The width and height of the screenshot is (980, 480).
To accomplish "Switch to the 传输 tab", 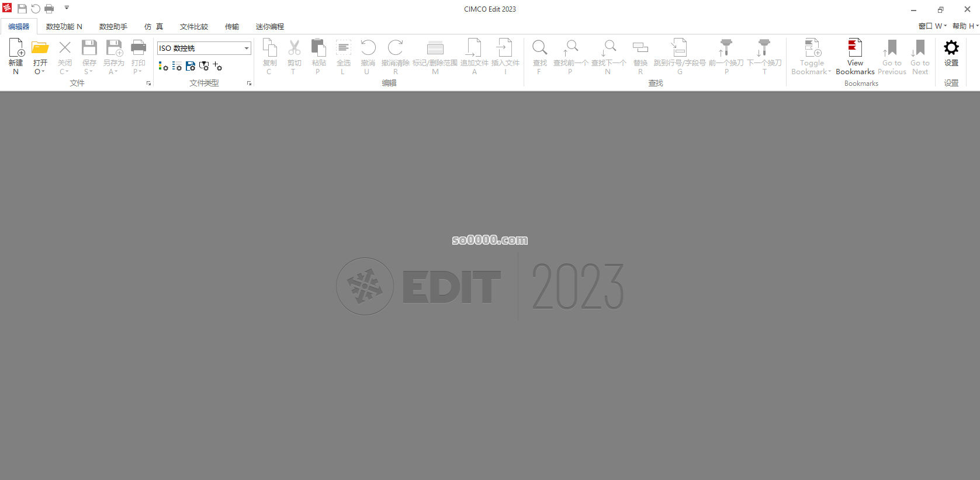I will tap(232, 27).
